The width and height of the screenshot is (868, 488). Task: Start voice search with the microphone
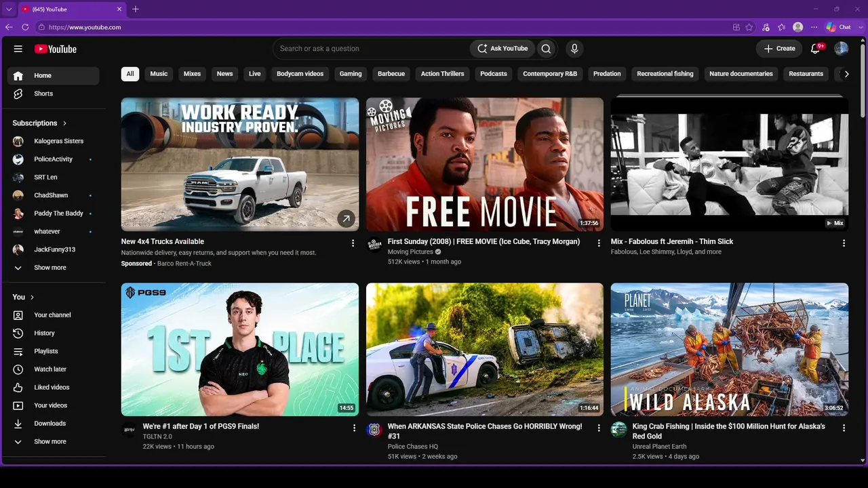click(574, 49)
